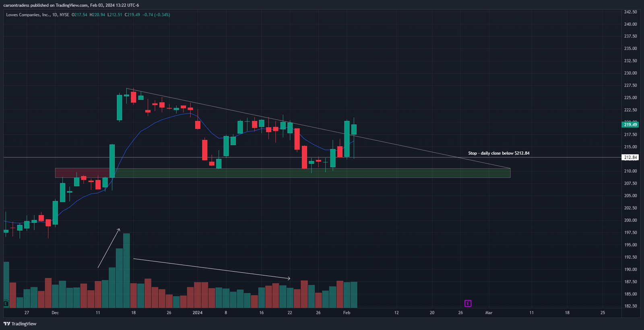644x330 pixels.
Task: Click the green 219.49 current price tag
Action: pos(630,125)
